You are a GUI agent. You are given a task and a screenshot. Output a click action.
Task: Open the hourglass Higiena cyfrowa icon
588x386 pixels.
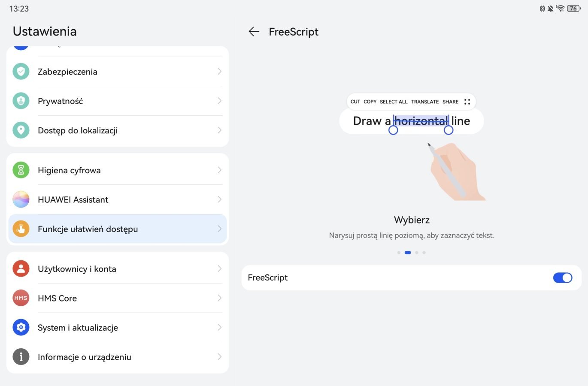21,170
